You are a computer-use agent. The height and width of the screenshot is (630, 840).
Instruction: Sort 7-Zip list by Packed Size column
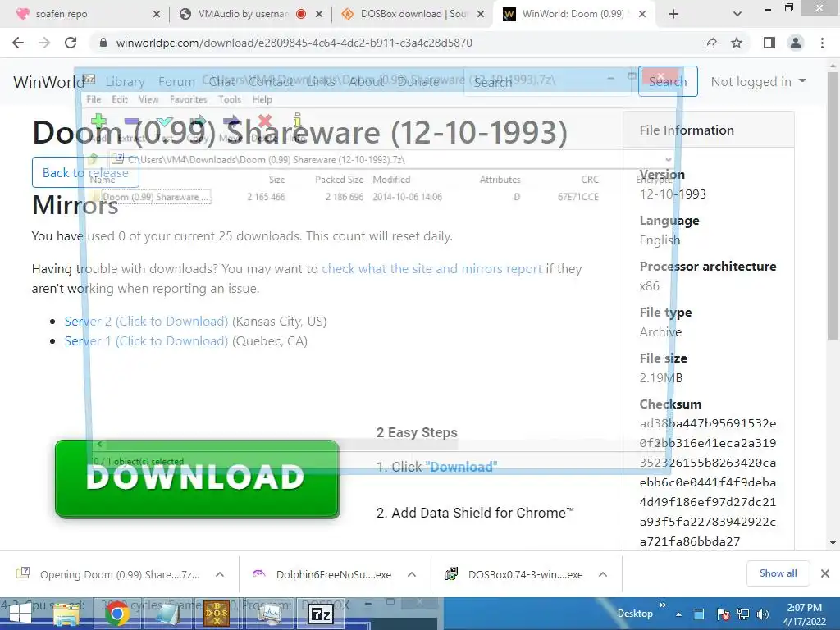pos(339,180)
